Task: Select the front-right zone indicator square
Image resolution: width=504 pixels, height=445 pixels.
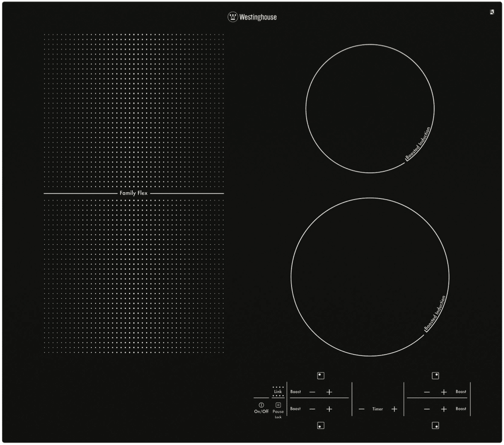Action: pyautogui.click(x=435, y=426)
